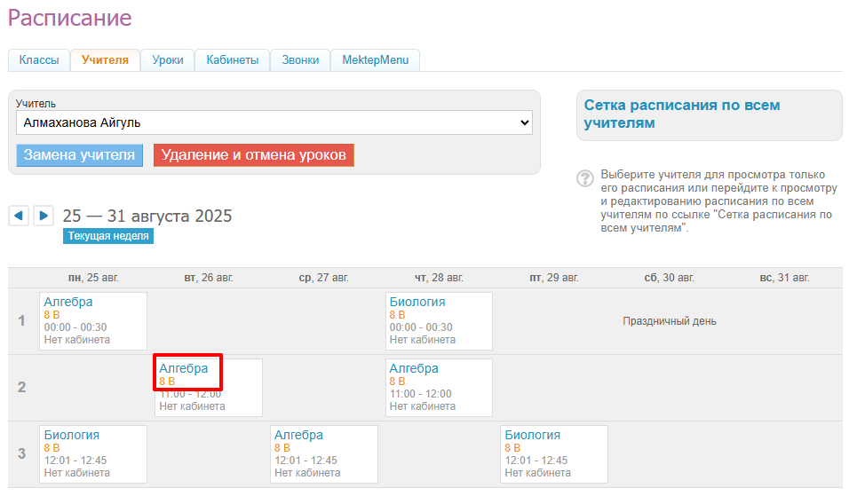This screenshot has height=504, width=857.
Task: Switch to the Уроки tab
Action: tap(168, 60)
